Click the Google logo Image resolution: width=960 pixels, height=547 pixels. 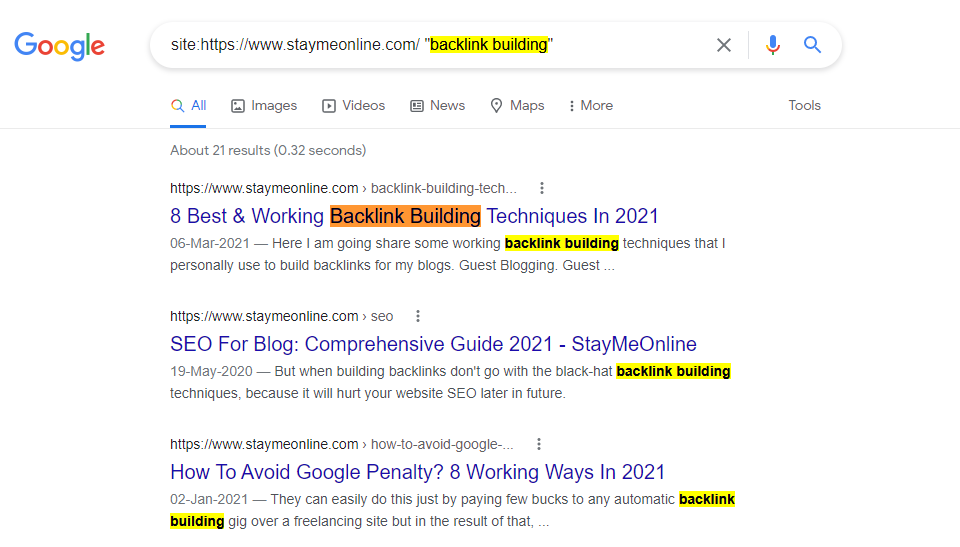[59, 46]
